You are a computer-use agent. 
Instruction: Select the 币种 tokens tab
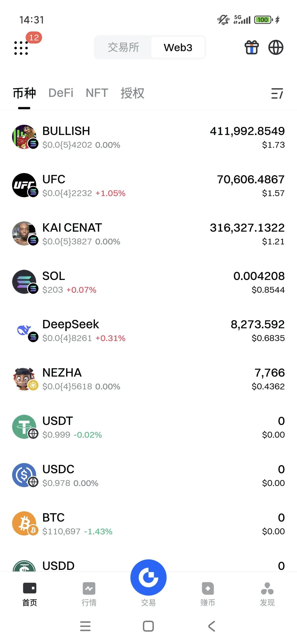click(x=24, y=93)
